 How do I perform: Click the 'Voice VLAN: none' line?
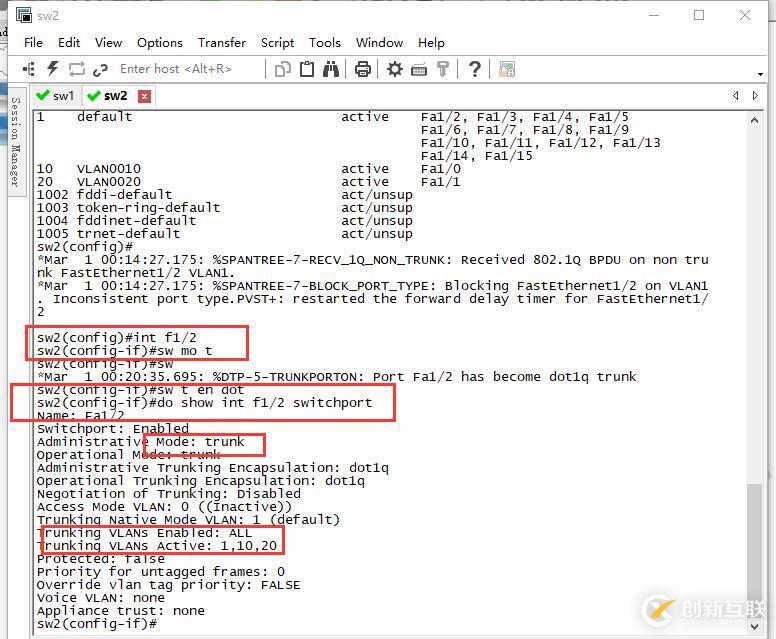click(100, 598)
